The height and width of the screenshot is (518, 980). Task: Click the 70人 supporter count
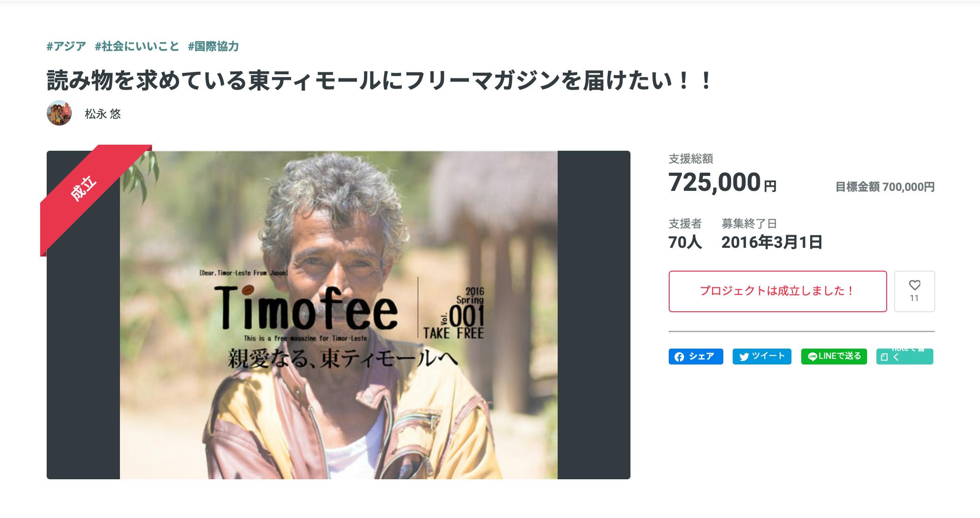[x=685, y=242]
